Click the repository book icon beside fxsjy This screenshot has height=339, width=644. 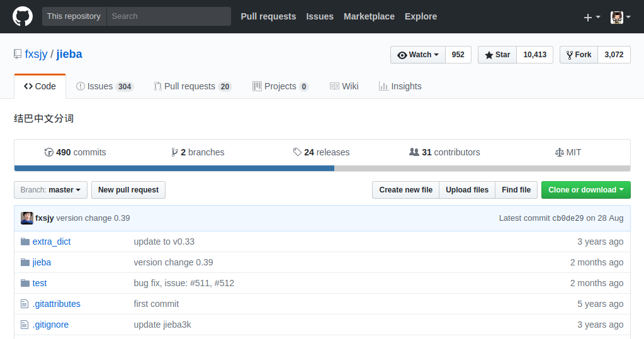(17, 54)
